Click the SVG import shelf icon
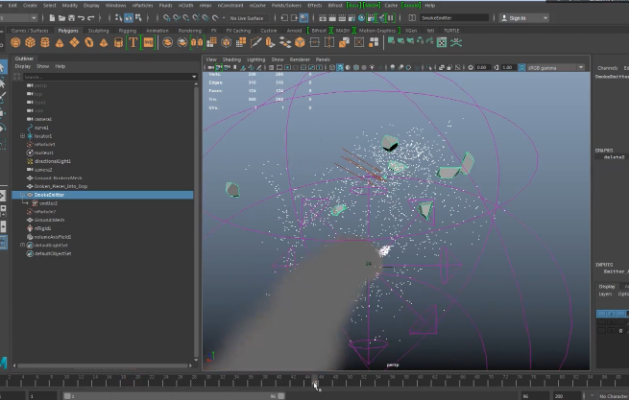 pyautogui.click(x=148, y=42)
